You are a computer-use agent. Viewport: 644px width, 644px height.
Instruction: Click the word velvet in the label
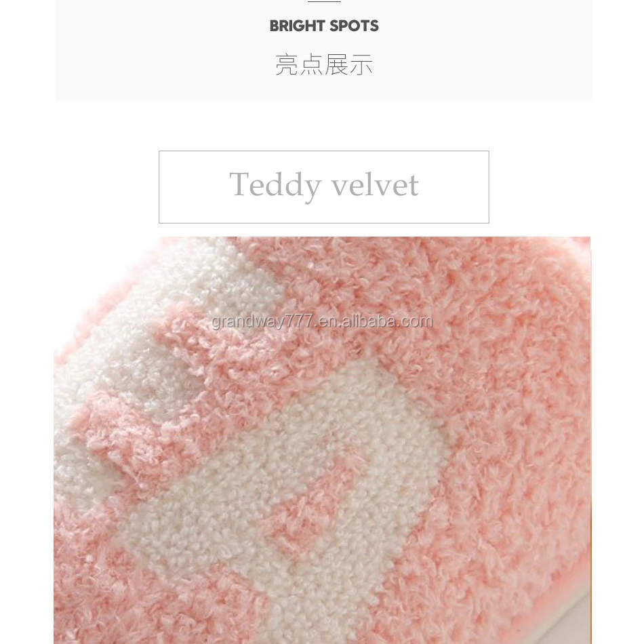[x=375, y=185]
